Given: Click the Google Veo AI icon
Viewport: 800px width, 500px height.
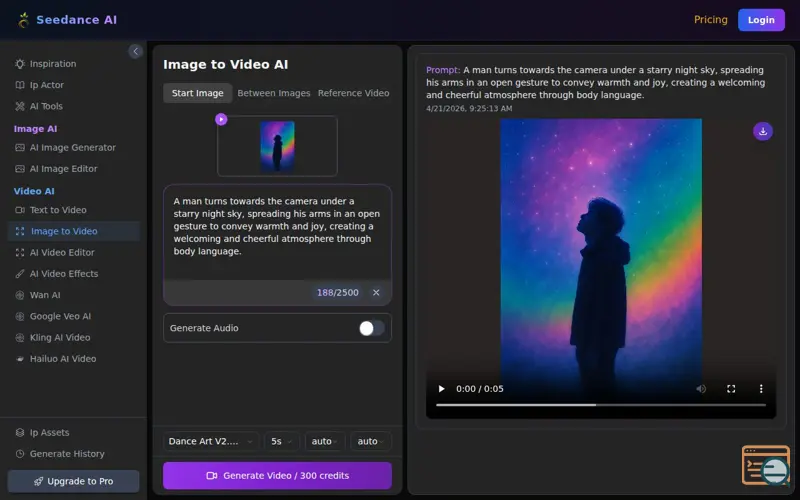Looking at the screenshot, I should pyautogui.click(x=20, y=316).
